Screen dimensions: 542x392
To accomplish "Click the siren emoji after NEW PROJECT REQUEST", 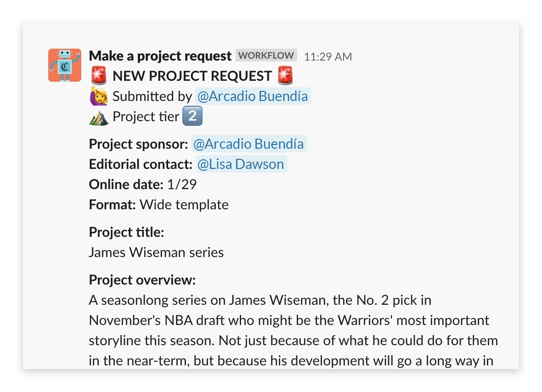I will click(x=286, y=76).
